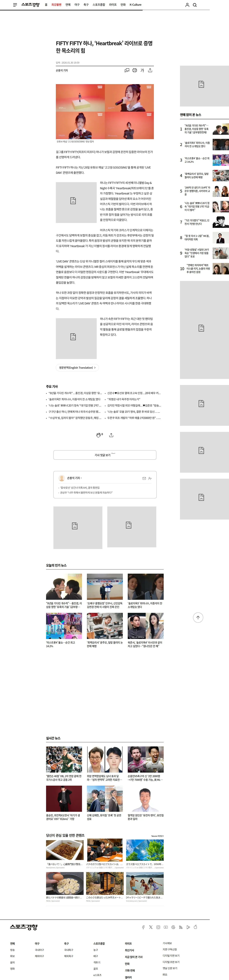Open reporter article about 권상우 apology
Screen dimensions: 229x980
click(86, 493)
